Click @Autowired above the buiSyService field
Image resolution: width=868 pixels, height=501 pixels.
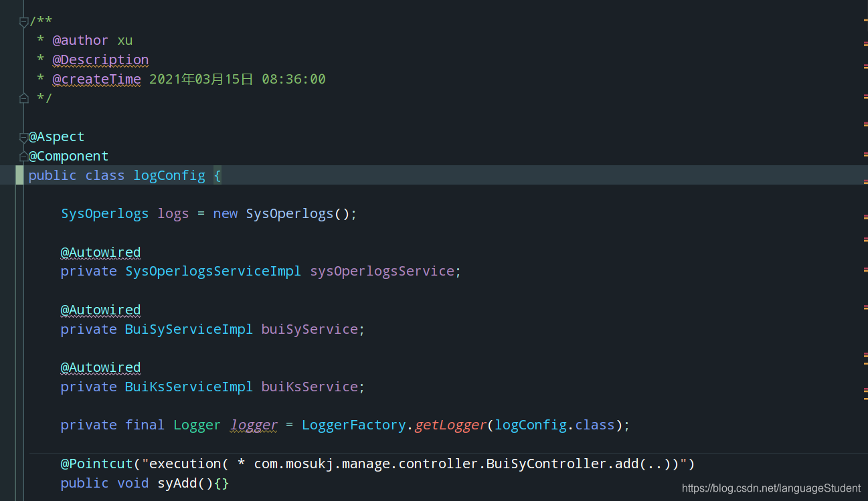point(100,310)
